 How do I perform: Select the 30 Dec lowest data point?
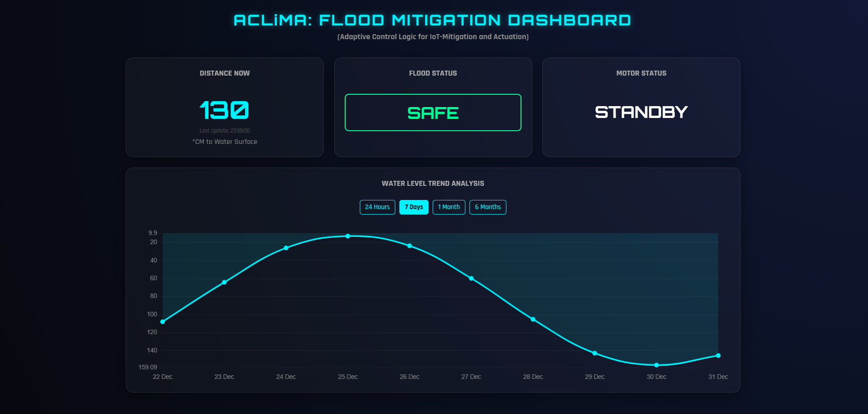click(656, 365)
